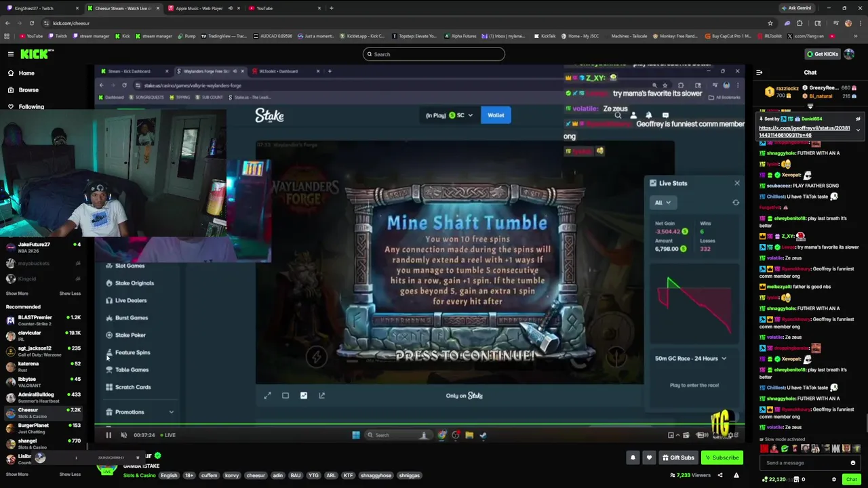Open Home in Kick sidebar
The image size is (868, 488).
point(26,73)
